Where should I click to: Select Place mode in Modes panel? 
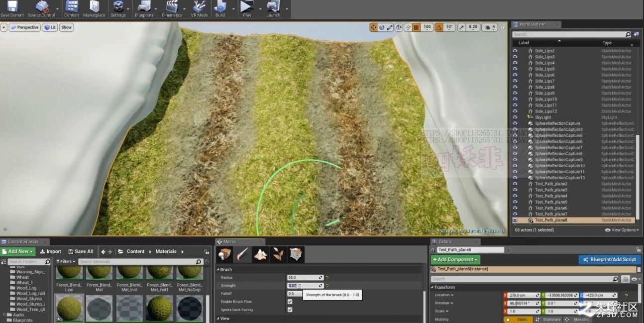[225, 254]
